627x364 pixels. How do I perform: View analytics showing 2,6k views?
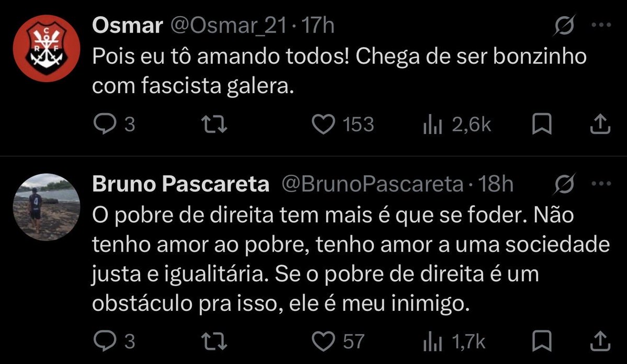click(457, 124)
